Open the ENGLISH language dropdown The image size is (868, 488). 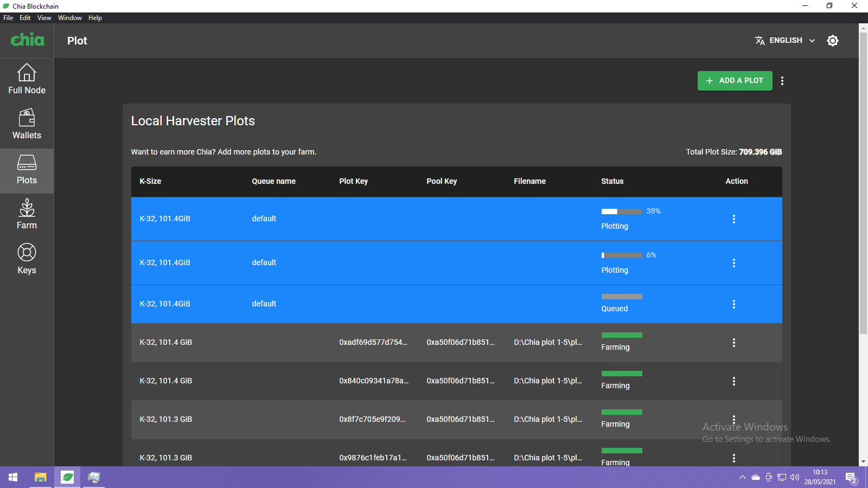(786, 41)
